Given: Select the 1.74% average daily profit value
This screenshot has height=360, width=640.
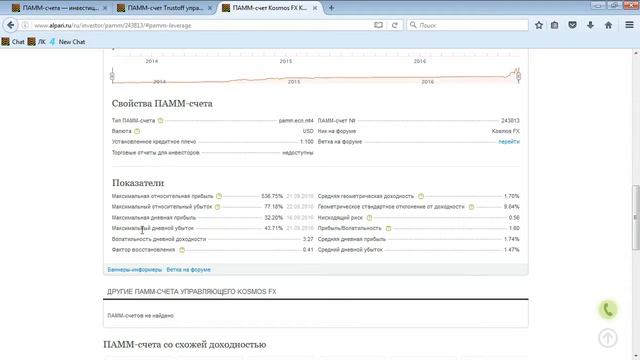Looking at the screenshot, I should point(511,239).
